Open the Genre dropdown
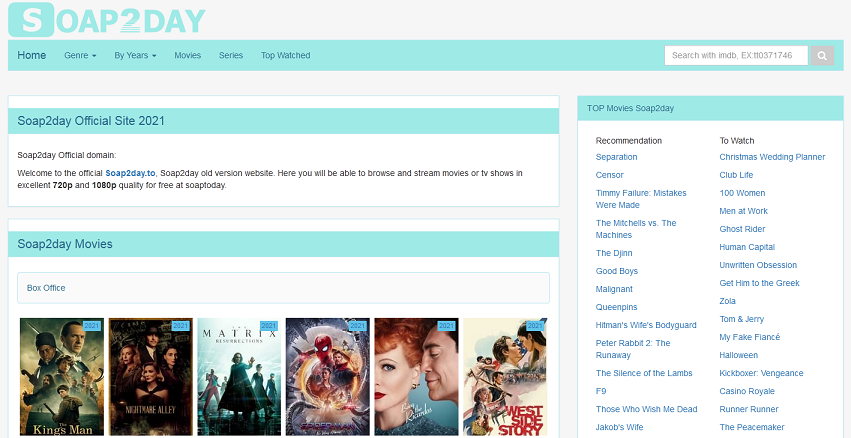Screen dimensions: 851x438 80,55
